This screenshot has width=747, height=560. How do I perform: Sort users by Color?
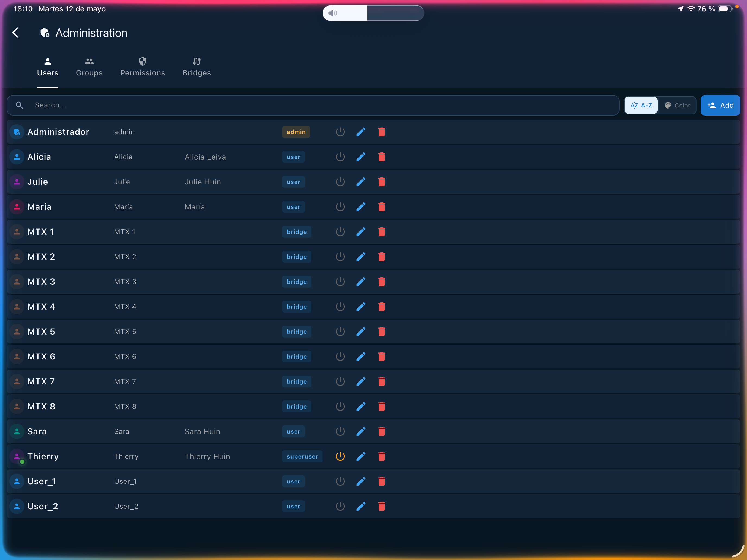[677, 105]
